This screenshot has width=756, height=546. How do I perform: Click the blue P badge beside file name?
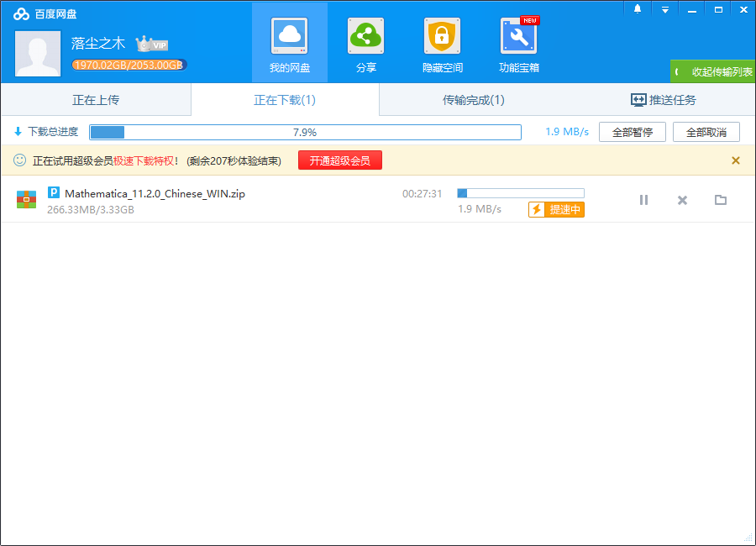point(54,192)
